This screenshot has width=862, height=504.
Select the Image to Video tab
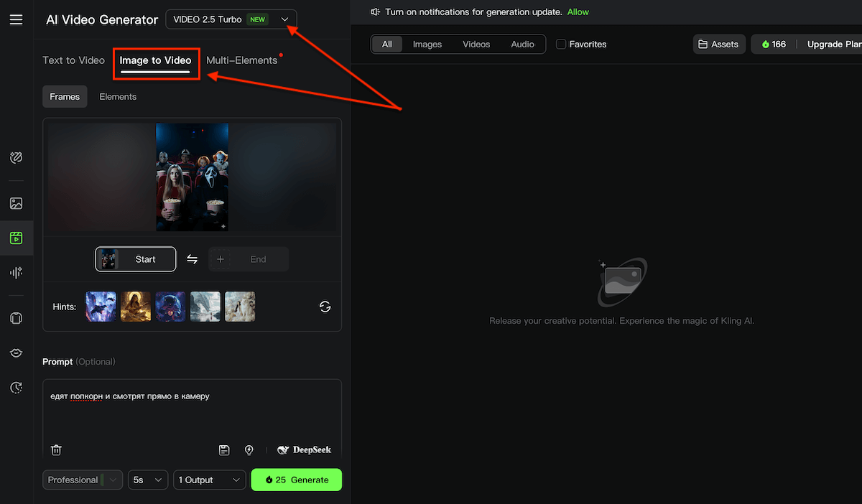pos(155,60)
